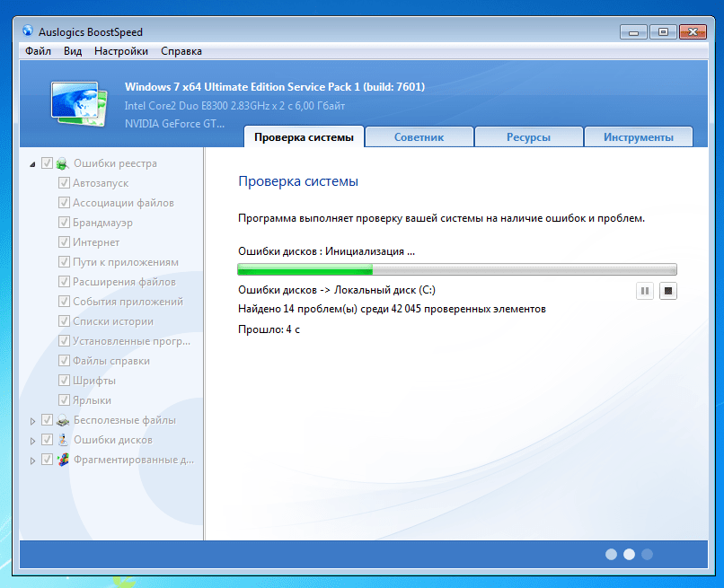Click the Локальный диск (C:) status line
This screenshot has width=724, height=588.
[337, 290]
